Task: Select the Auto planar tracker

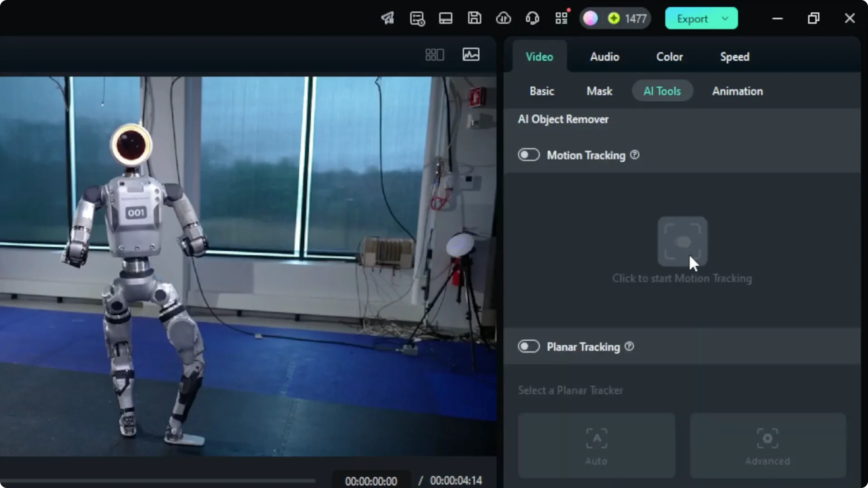Action: [x=596, y=446]
